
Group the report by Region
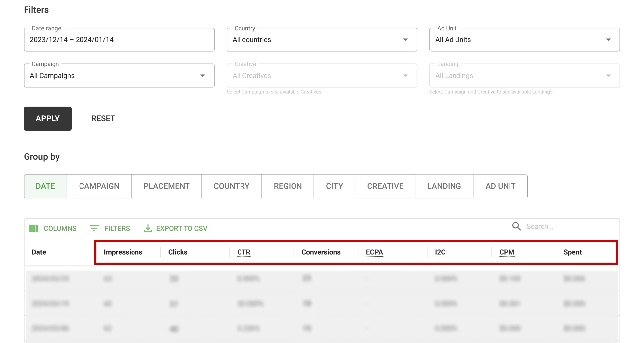click(x=288, y=186)
